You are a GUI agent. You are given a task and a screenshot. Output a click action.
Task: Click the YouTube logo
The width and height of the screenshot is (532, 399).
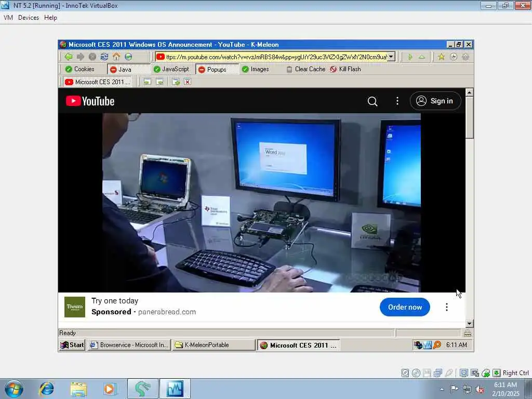pos(90,101)
